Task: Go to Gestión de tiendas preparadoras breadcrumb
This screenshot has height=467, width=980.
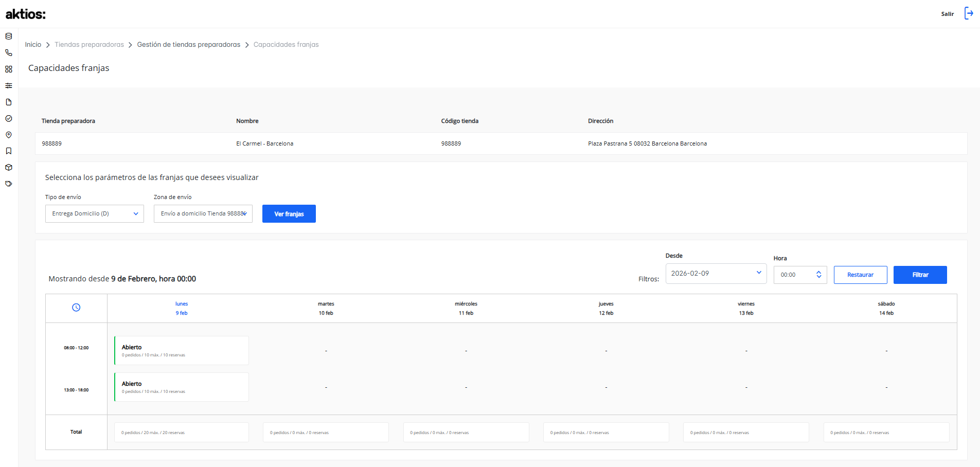Action: (189, 45)
